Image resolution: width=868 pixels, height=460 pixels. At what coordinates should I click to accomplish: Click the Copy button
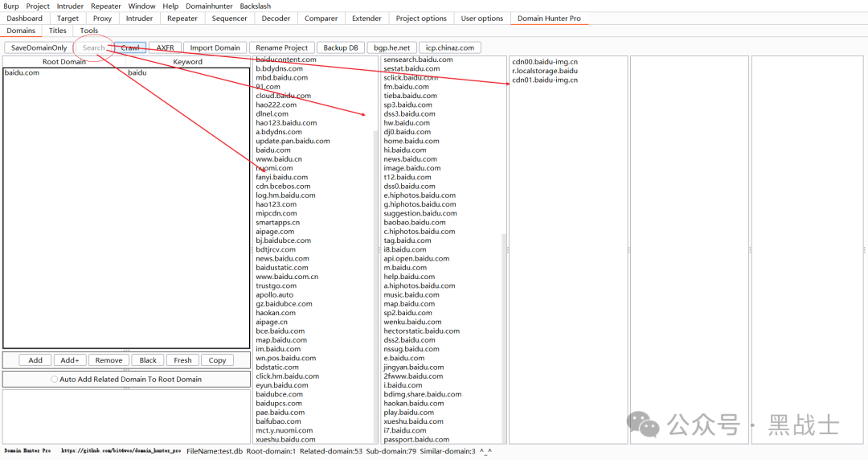(x=217, y=360)
